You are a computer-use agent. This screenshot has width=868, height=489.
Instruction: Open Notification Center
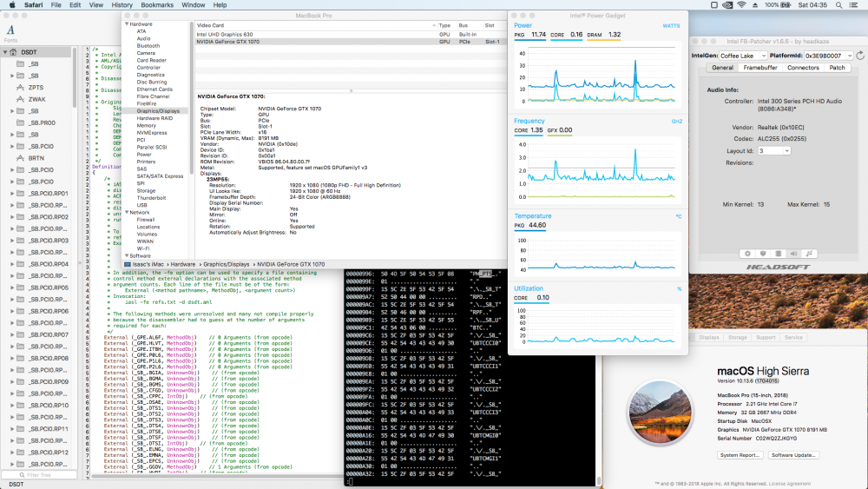pos(854,5)
